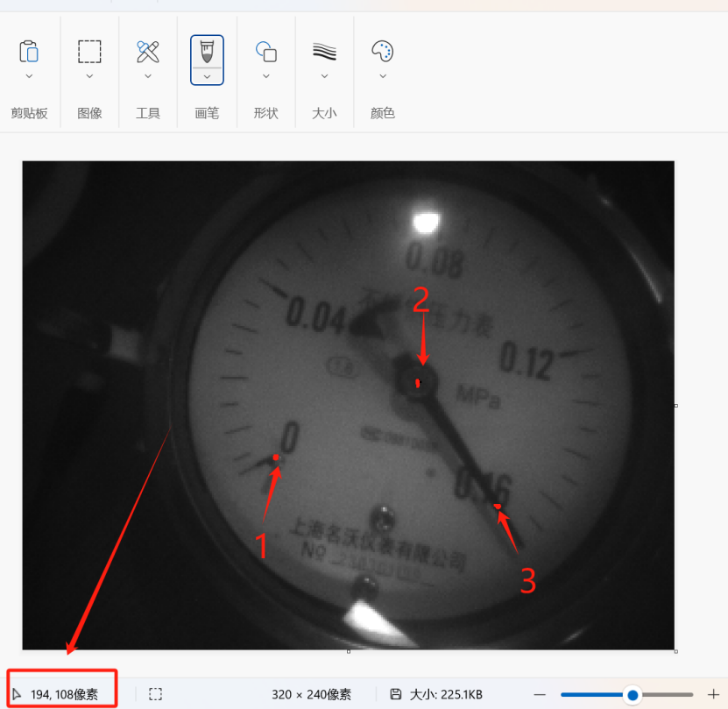Click the zoom in plus button
The height and width of the screenshot is (709, 728).
coord(714,695)
